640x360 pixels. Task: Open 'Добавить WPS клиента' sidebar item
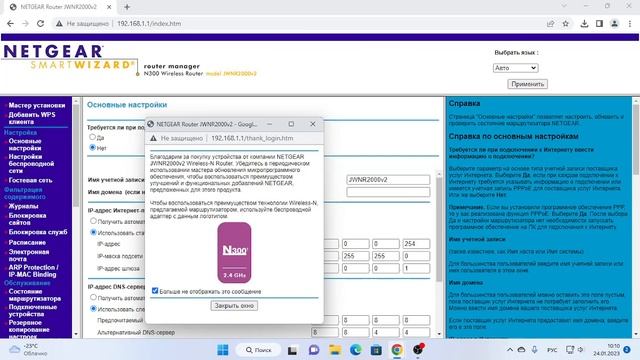(x=32, y=118)
